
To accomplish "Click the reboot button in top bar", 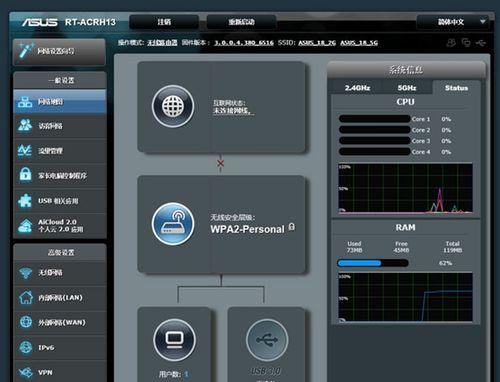I will pos(241,22).
